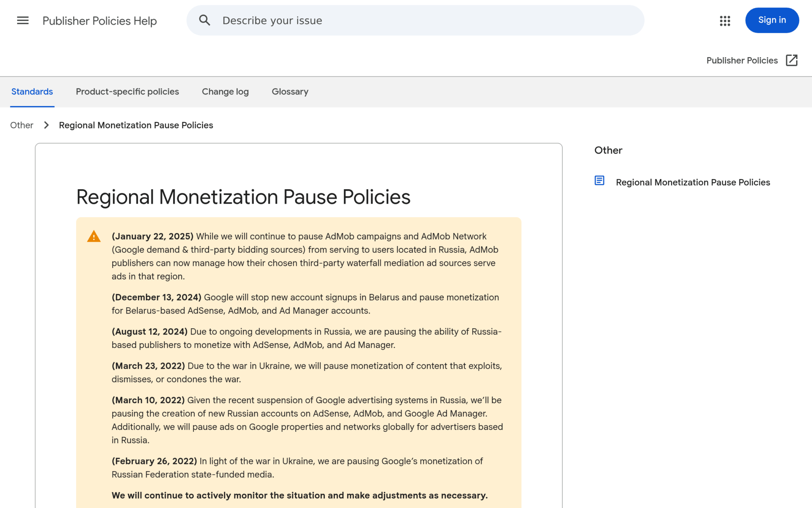The height and width of the screenshot is (508, 812).
Task: Open the Google apps grid
Action: click(x=725, y=21)
